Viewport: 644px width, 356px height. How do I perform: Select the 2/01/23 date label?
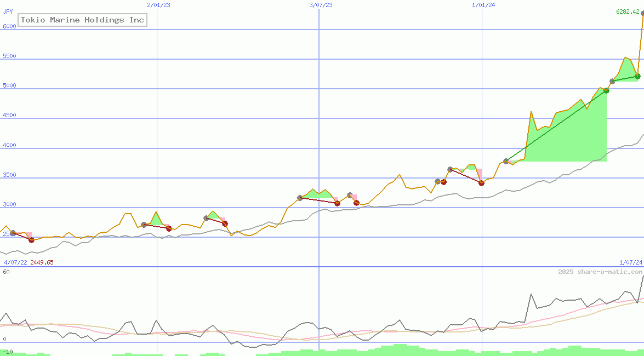(158, 5)
